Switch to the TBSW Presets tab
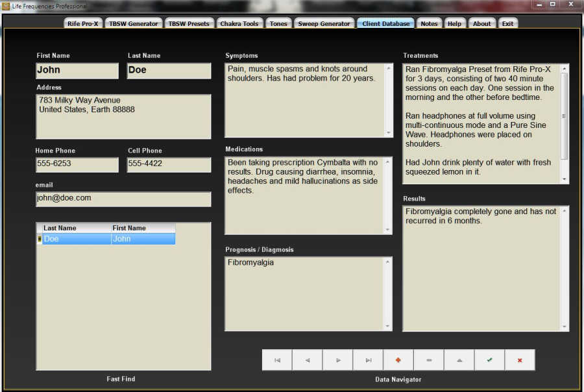584x392 pixels. [x=189, y=23]
